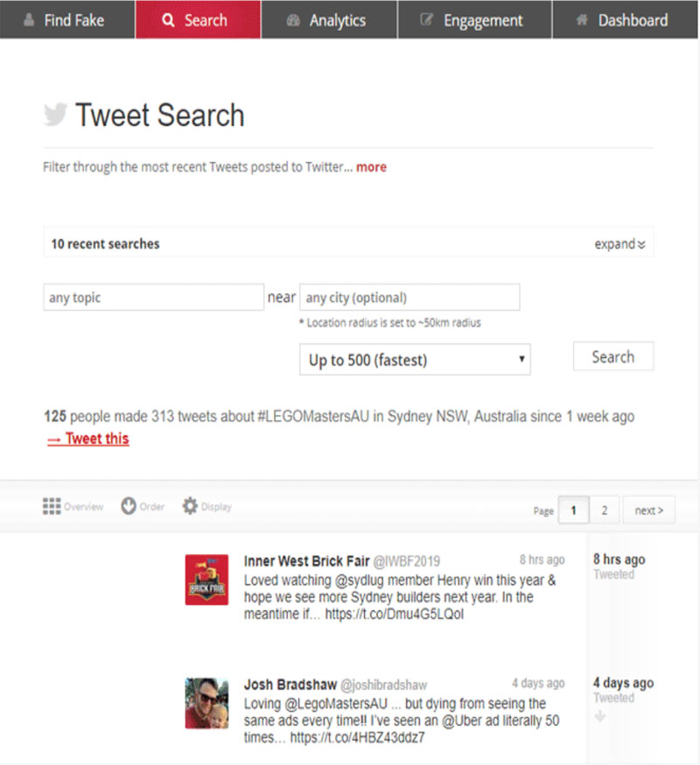Select the Search tab

[x=198, y=19]
